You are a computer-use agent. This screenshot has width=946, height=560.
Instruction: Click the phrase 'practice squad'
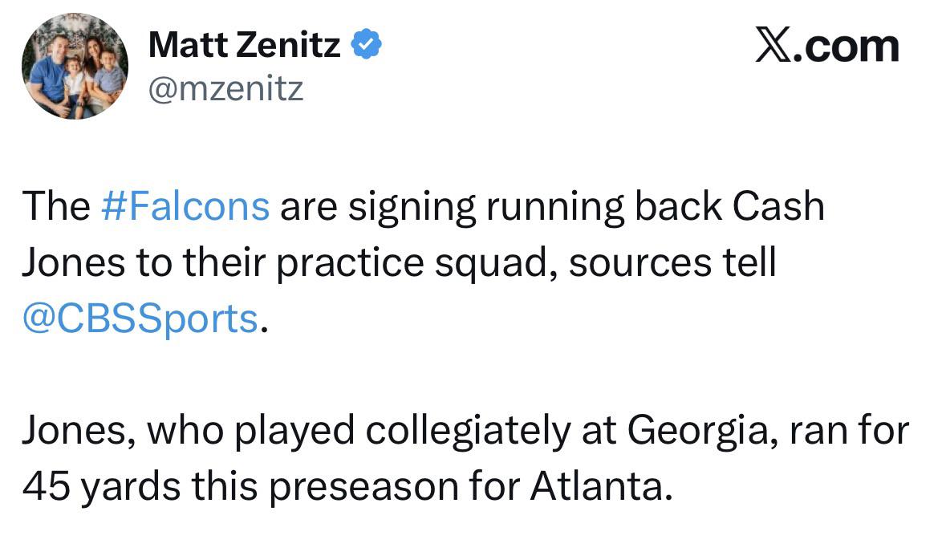[x=416, y=264]
